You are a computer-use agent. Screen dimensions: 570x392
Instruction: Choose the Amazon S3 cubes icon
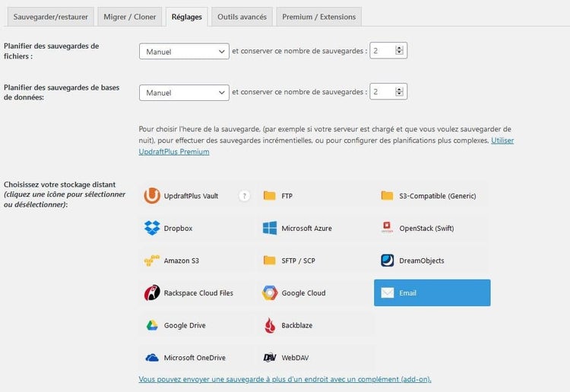click(x=152, y=261)
